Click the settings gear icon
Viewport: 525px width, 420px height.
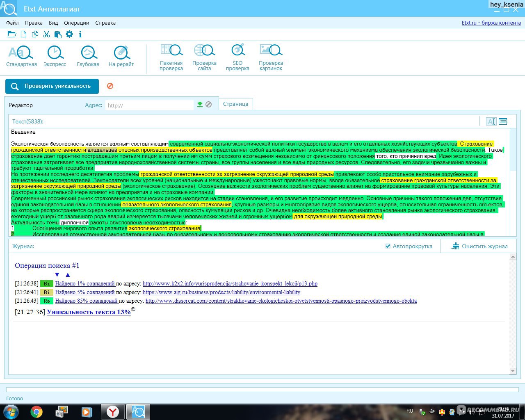tap(69, 34)
